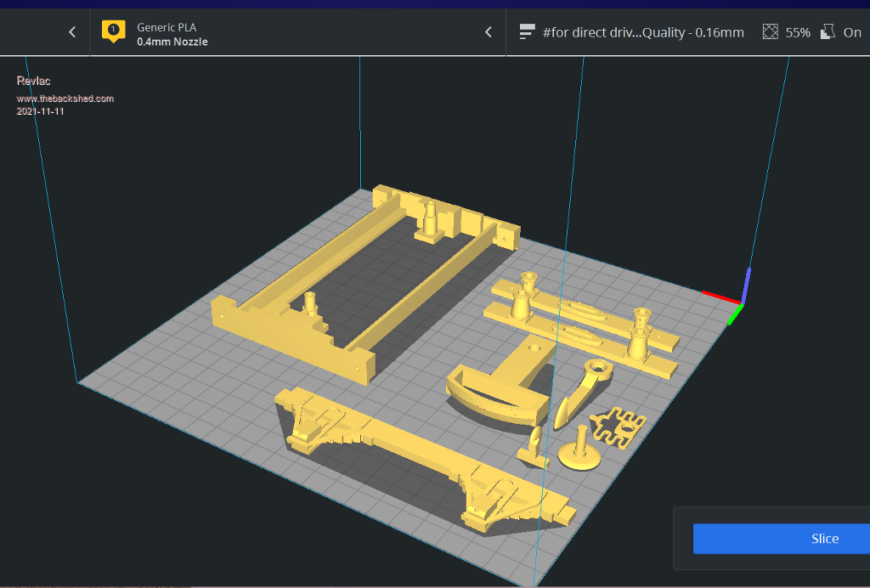This screenshot has height=588, width=870.
Task: Open the Generic PLA material dropdown
Action: click(x=167, y=27)
